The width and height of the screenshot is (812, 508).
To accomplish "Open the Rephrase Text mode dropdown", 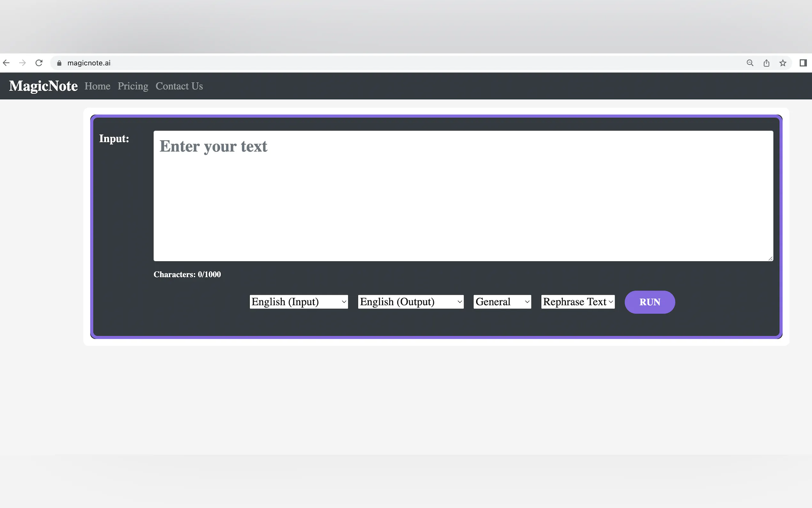I will coord(577,302).
